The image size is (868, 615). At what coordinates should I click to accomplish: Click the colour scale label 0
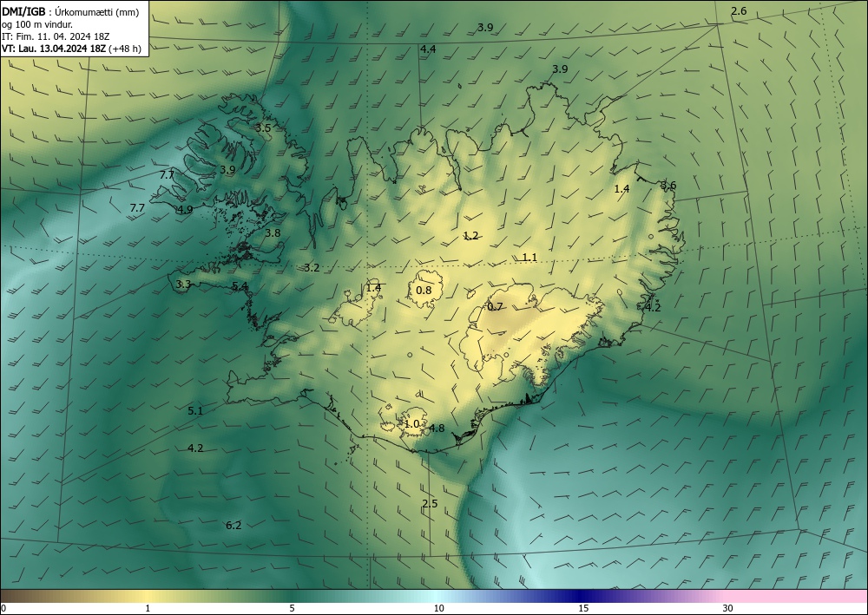(3, 608)
